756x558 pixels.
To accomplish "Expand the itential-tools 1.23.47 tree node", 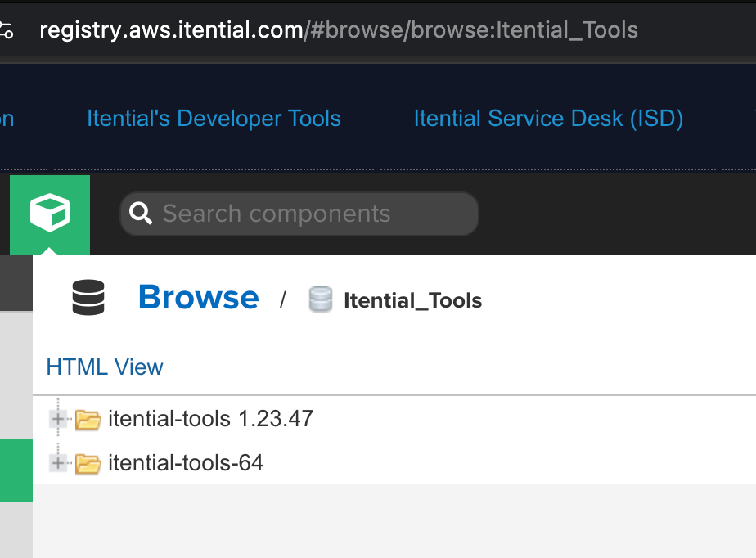I will tap(58, 419).
